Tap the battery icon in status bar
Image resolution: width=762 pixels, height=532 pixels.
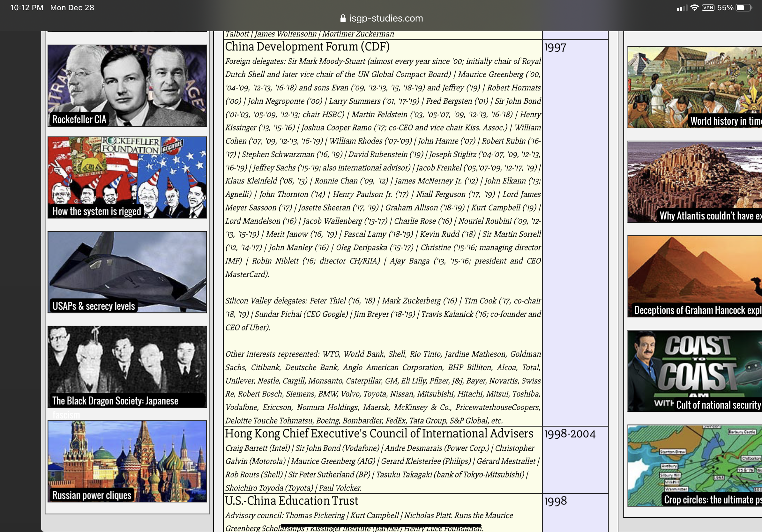click(x=744, y=8)
